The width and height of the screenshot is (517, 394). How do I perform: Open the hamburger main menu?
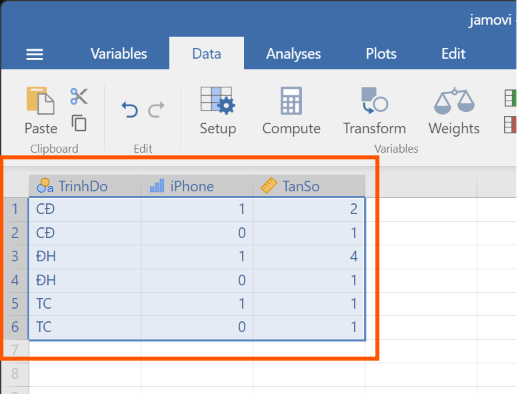click(x=35, y=54)
